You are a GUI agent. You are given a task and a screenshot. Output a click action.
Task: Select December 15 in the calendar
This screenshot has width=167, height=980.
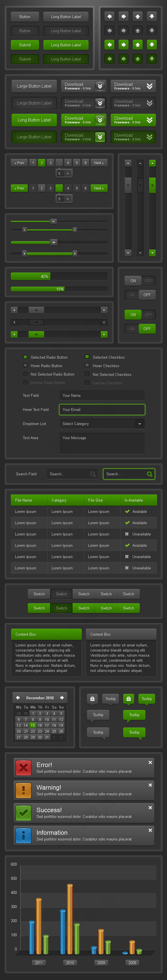tap(33, 725)
